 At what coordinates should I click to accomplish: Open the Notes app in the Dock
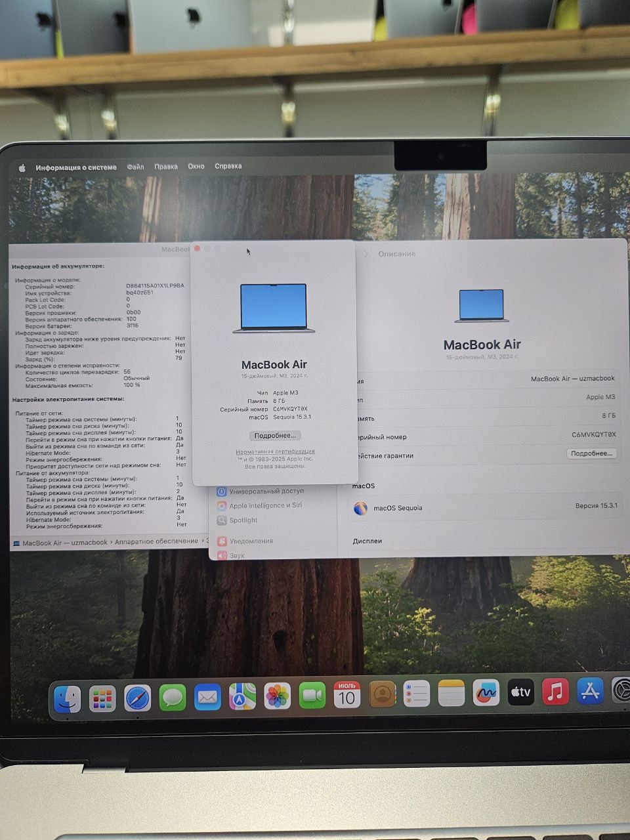click(x=451, y=693)
